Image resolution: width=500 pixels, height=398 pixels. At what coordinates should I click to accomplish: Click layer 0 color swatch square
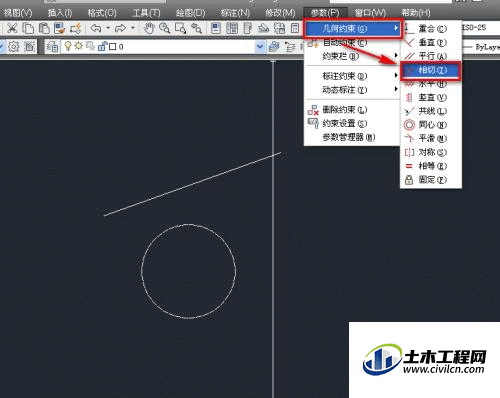click(x=113, y=47)
